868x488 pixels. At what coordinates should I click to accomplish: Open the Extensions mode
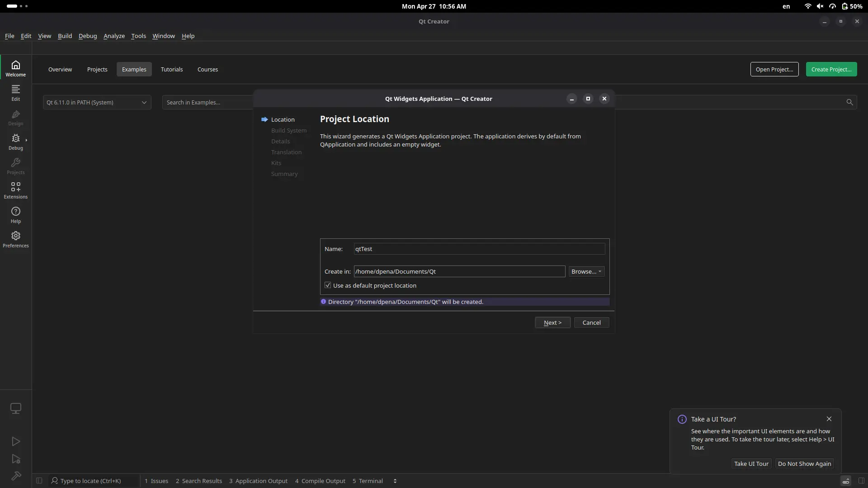(x=16, y=190)
